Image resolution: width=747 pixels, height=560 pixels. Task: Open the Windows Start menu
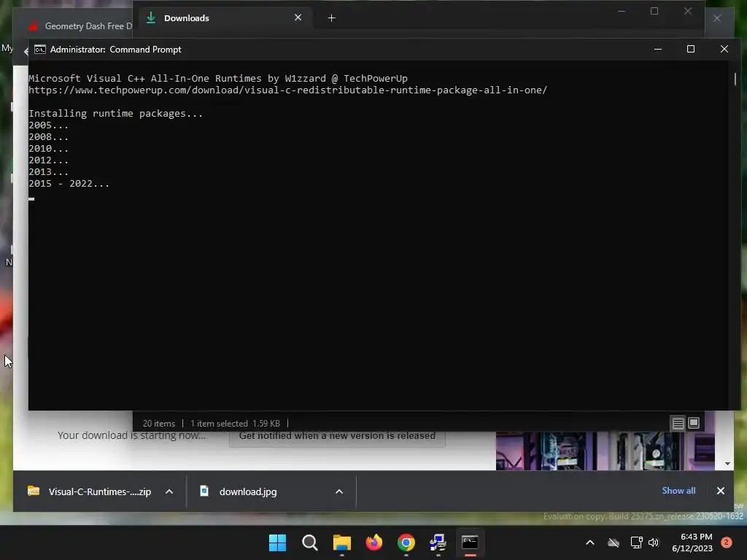[x=277, y=542]
